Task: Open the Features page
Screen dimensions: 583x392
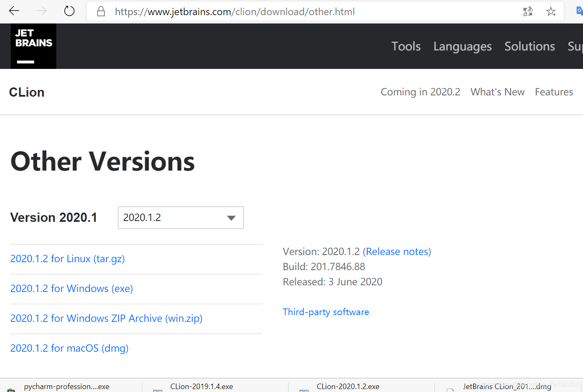Action: pyautogui.click(x=554, y=92)
